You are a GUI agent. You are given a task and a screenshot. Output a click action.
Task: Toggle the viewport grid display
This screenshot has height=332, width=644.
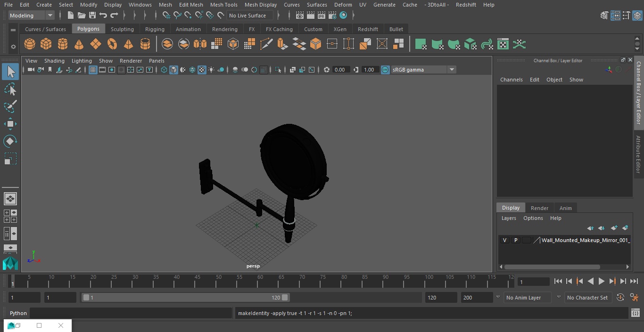93,70
